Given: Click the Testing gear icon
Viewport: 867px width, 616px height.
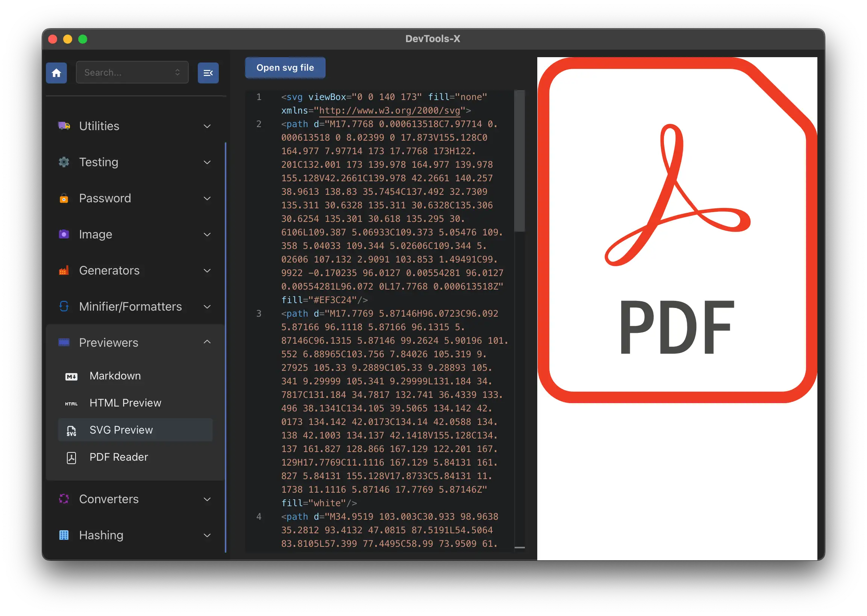Looking at the screenshot, I should tap(64, 162).
